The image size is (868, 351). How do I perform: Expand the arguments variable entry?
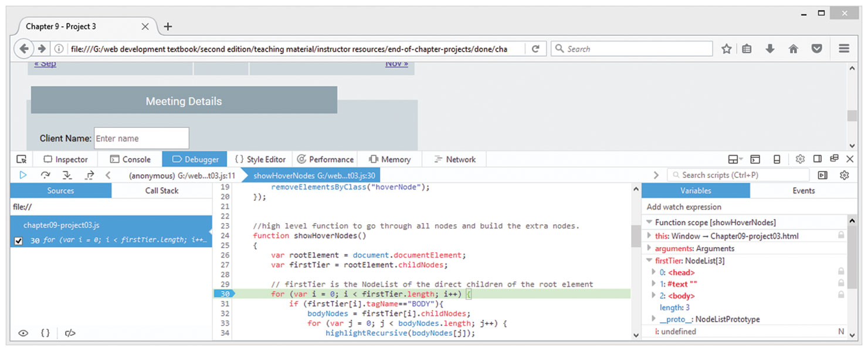click(649, 249)
